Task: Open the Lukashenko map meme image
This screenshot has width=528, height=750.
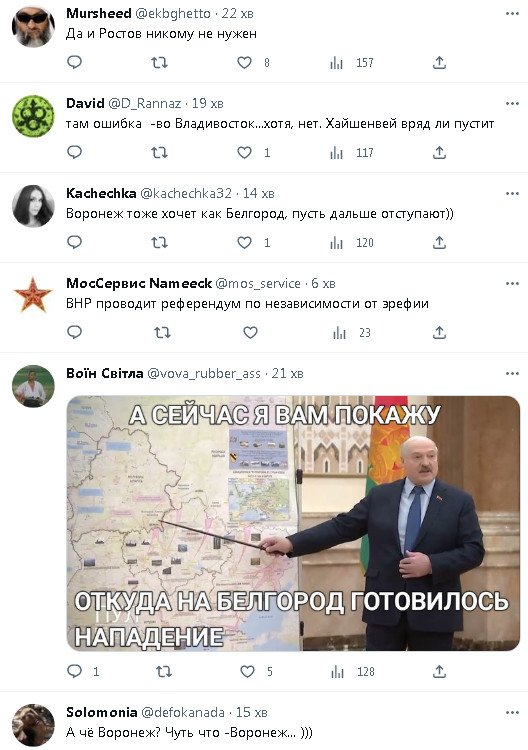Action: coord(293,523)
